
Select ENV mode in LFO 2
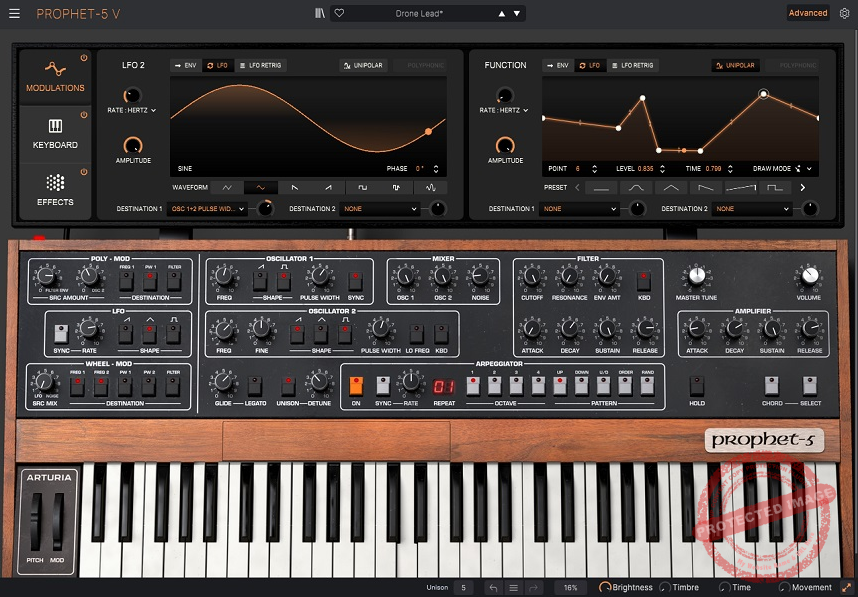point(185,65)
